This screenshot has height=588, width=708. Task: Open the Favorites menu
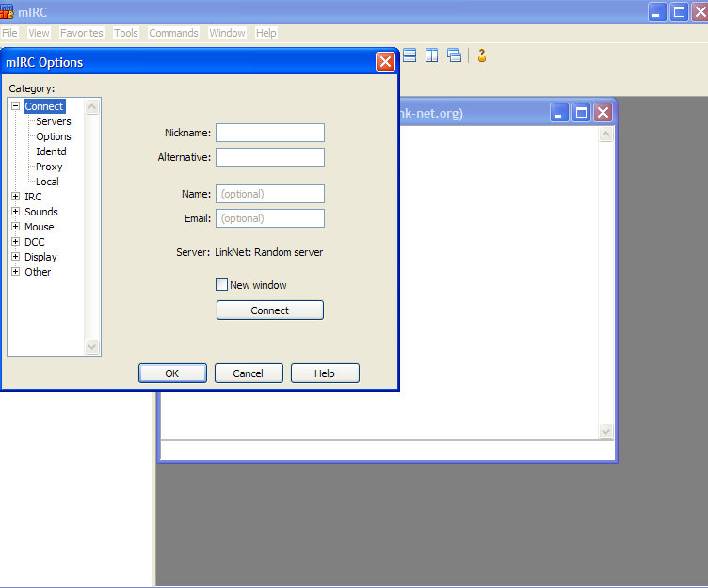[x=82, y=33]
